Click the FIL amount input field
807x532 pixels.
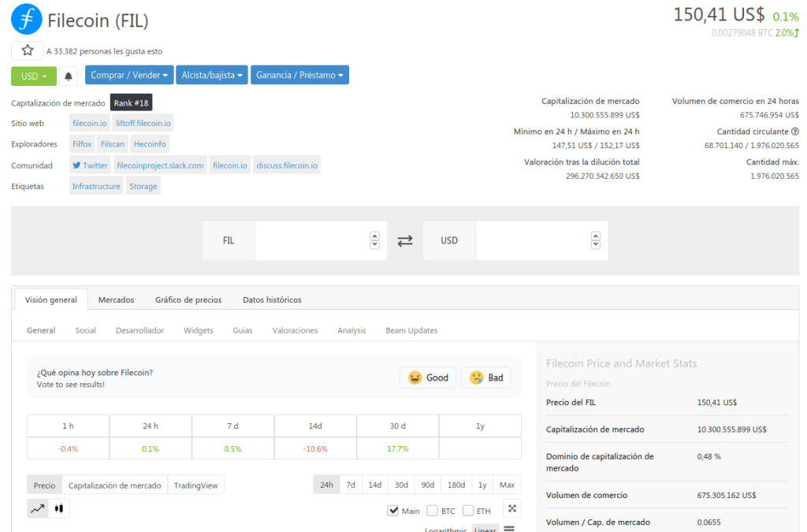pyautogui.click(x=311, y=240)
